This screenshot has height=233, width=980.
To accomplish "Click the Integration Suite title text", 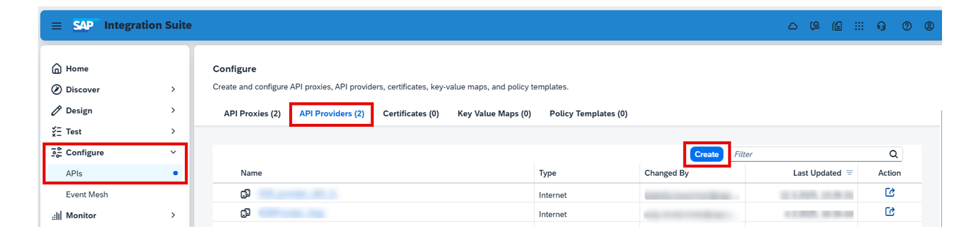I will coord(148,25).
